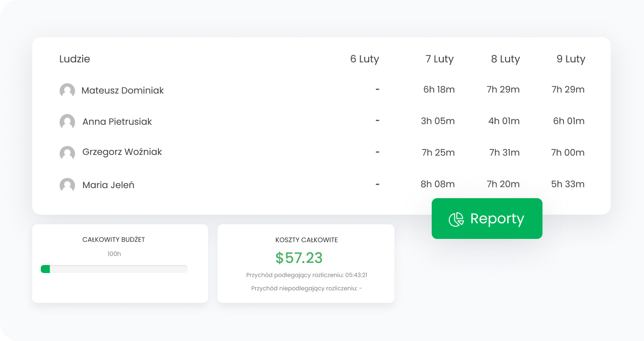Open Grzegorz Woźniak's name

pos(122,152)
